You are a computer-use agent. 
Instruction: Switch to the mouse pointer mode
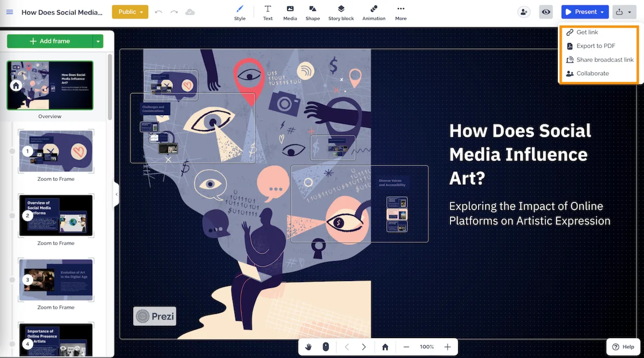[326, 347]
